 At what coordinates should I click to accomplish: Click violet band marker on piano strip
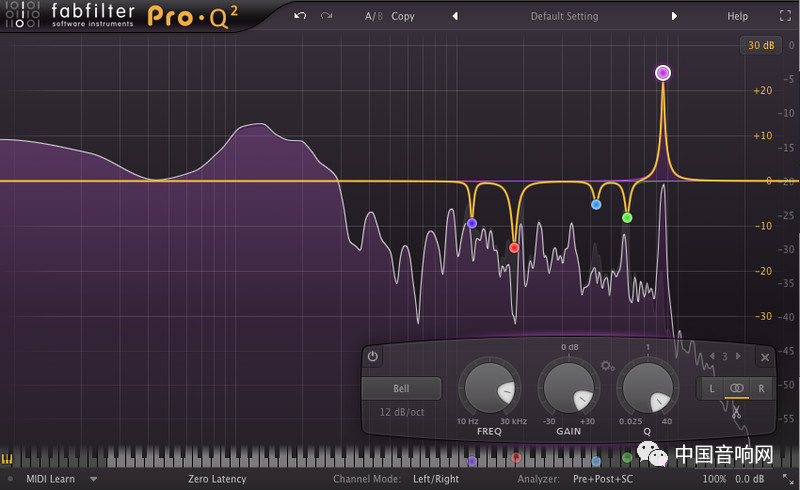[x=472, y=461]
